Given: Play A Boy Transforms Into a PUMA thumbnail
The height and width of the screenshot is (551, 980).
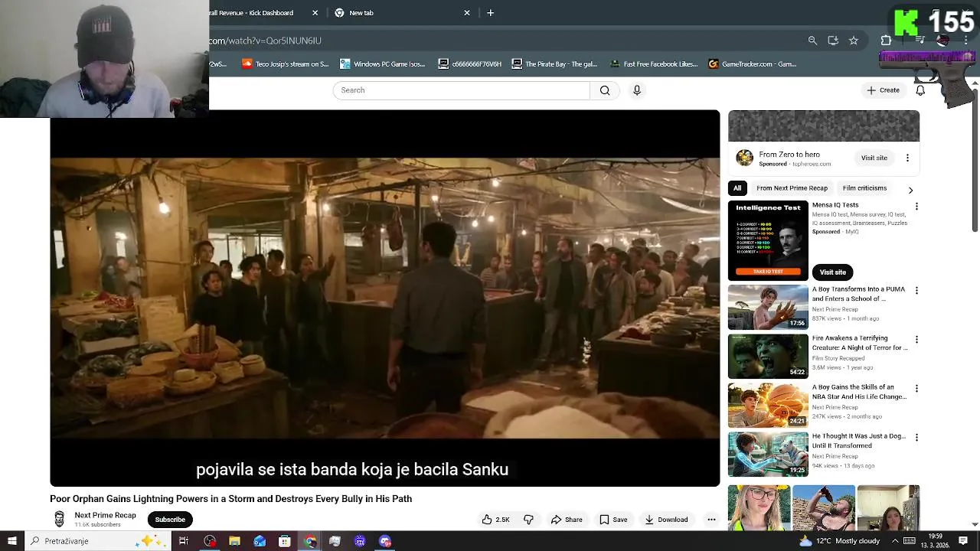Looking at the screenshot, I should coord(768,308).
